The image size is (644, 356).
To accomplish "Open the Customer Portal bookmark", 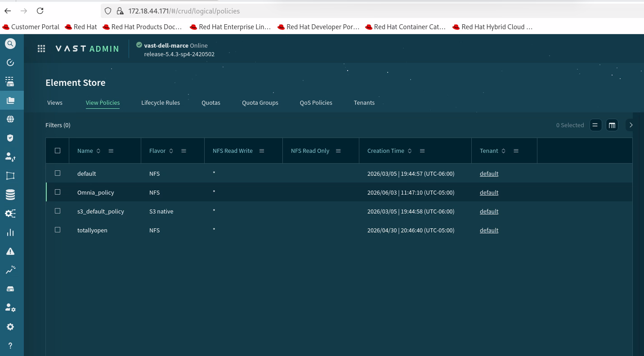I will pos(31,27).
